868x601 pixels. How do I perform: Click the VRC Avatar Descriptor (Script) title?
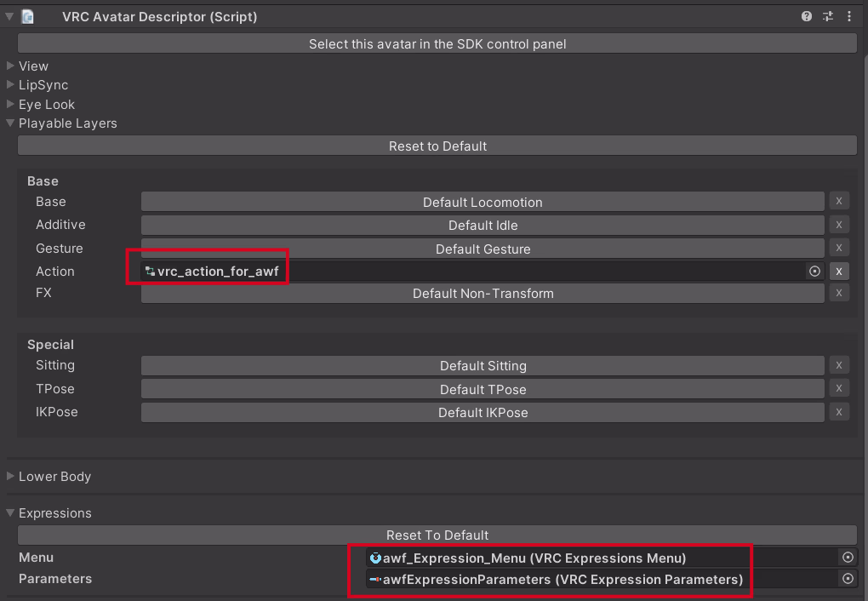159,17
